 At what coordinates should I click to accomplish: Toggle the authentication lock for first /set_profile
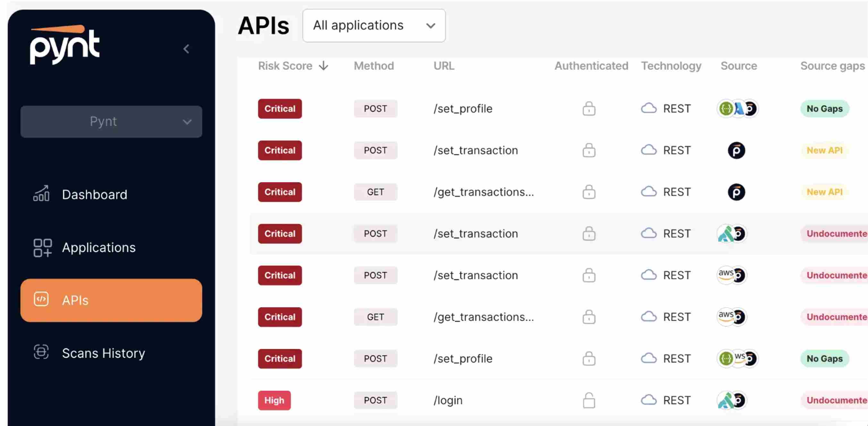tap(589, 108)
